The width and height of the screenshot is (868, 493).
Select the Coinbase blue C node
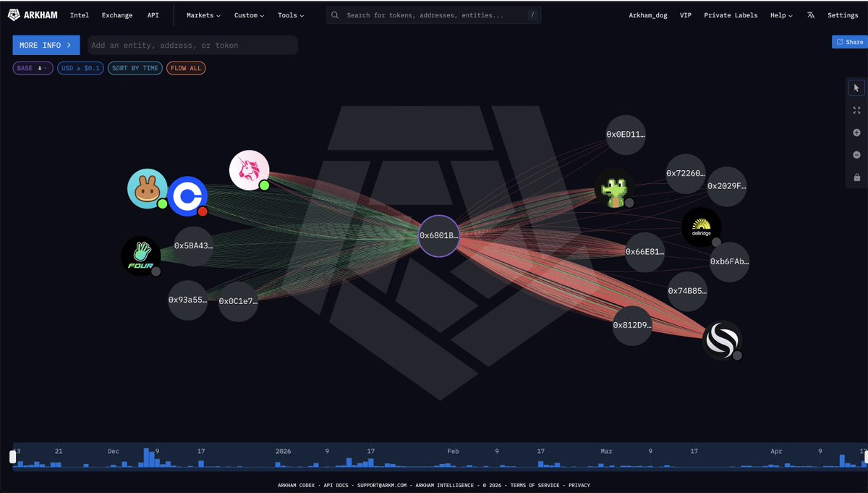point(187,196)
